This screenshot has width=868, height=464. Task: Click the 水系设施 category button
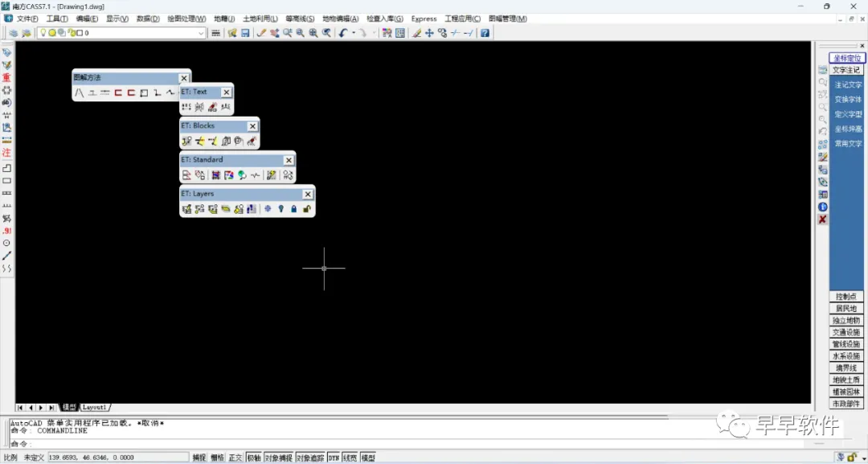[x=846, y=356]
